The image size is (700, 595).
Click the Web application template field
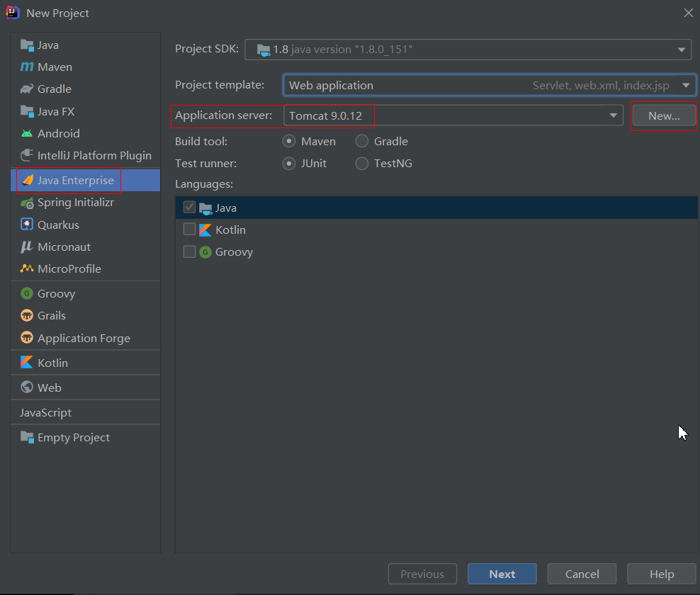[x=490, y=85]
